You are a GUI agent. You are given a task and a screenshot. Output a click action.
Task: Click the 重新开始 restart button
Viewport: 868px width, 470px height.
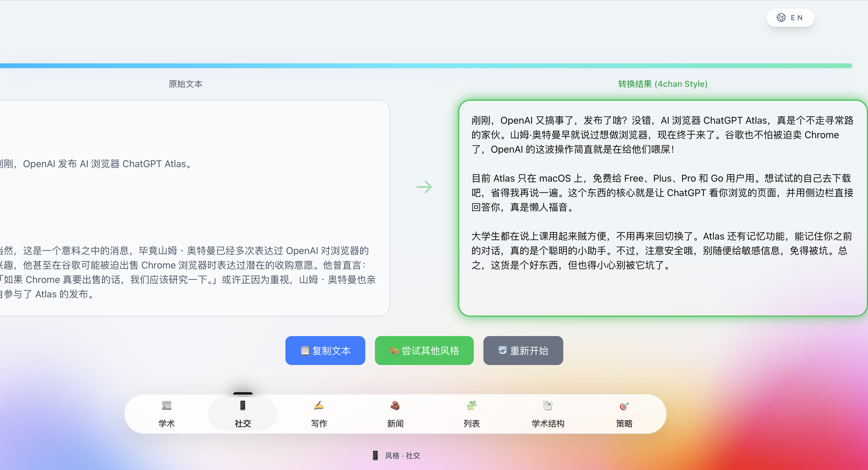pyautogui.click(x=523, y=350)
